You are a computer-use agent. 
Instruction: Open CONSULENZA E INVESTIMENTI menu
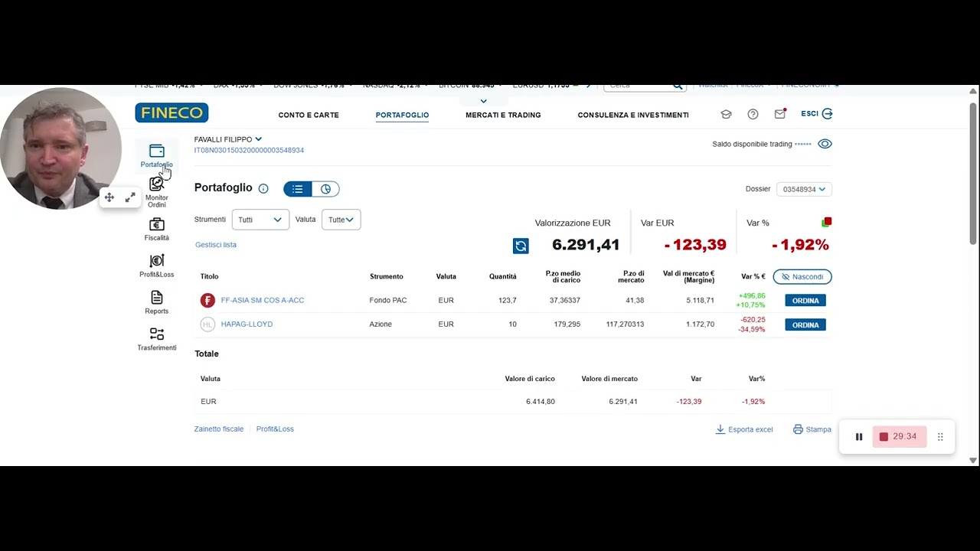coord(633,115)
